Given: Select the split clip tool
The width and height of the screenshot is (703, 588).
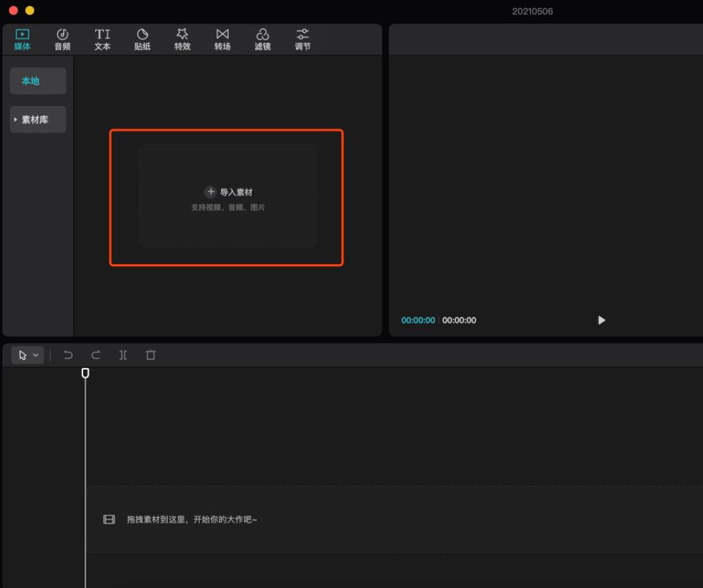Looking at the screenshot, I should (123, 355).
